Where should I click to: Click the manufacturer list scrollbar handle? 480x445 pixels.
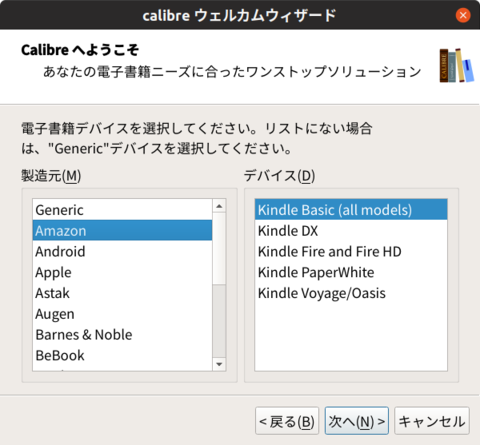pos(219,248)
